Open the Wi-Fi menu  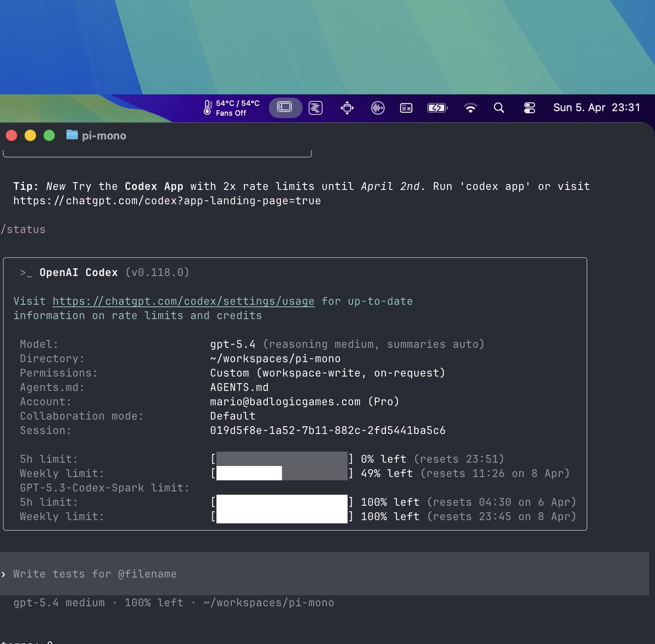coord(470,108)
